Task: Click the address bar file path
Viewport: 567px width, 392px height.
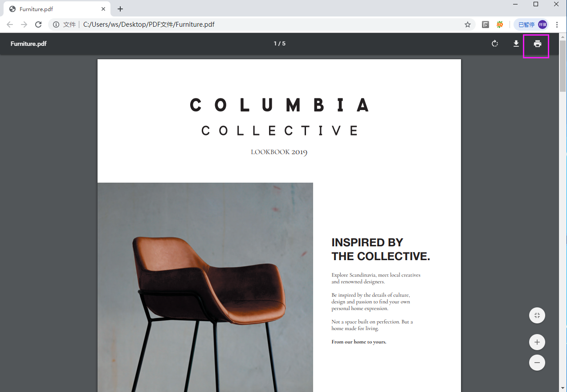Action: (x=149, y=24)
